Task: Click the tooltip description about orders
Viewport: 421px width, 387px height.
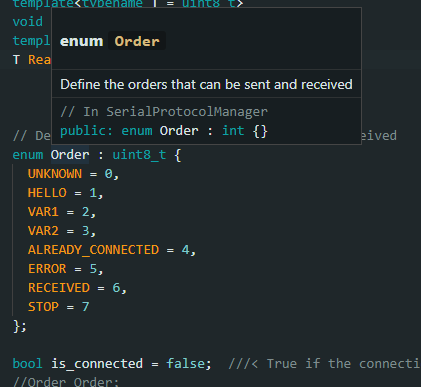Action: coord(206,84)
